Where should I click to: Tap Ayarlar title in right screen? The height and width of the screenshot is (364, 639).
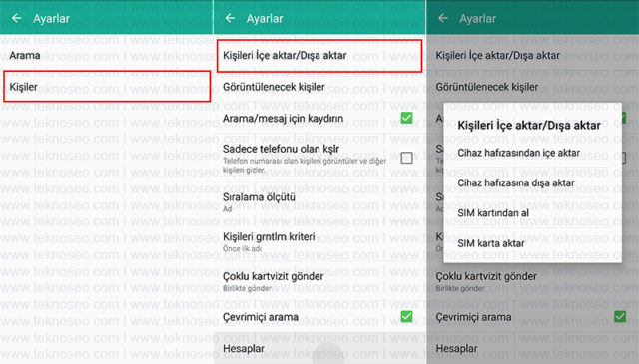tap(477, 19)
